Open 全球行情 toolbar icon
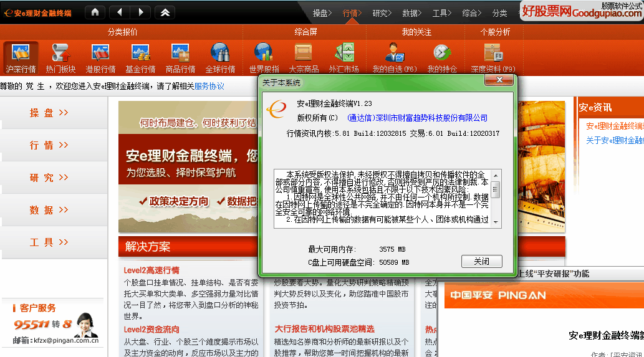 tap(220, 58)
